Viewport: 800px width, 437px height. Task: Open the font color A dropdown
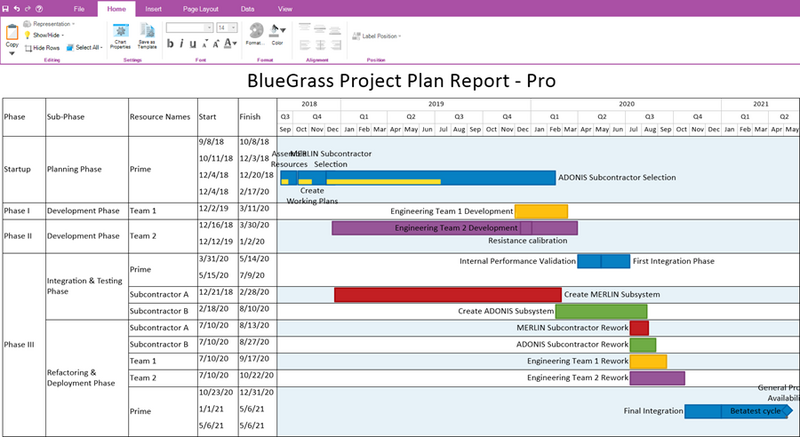231,43
